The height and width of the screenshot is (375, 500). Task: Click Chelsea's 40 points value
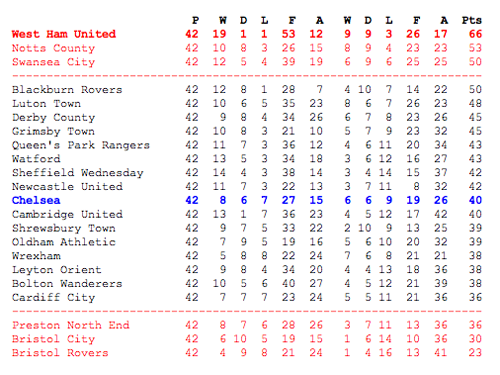click(475, 200)
